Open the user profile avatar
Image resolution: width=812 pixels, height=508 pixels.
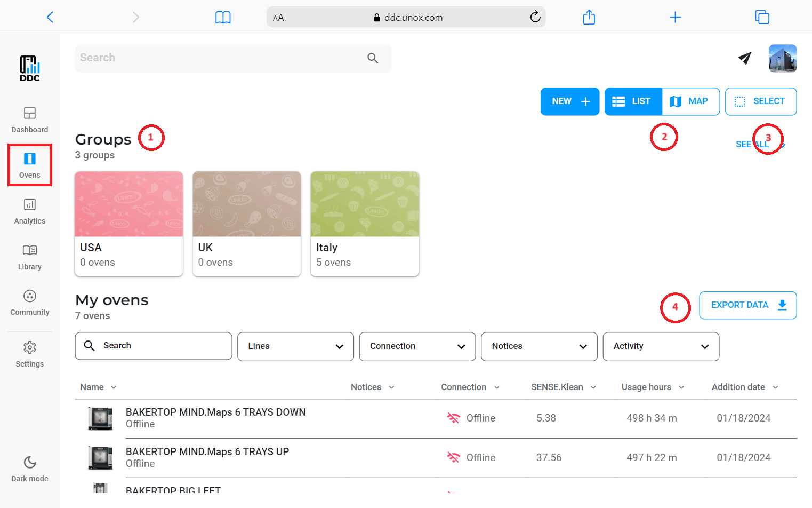782,58
